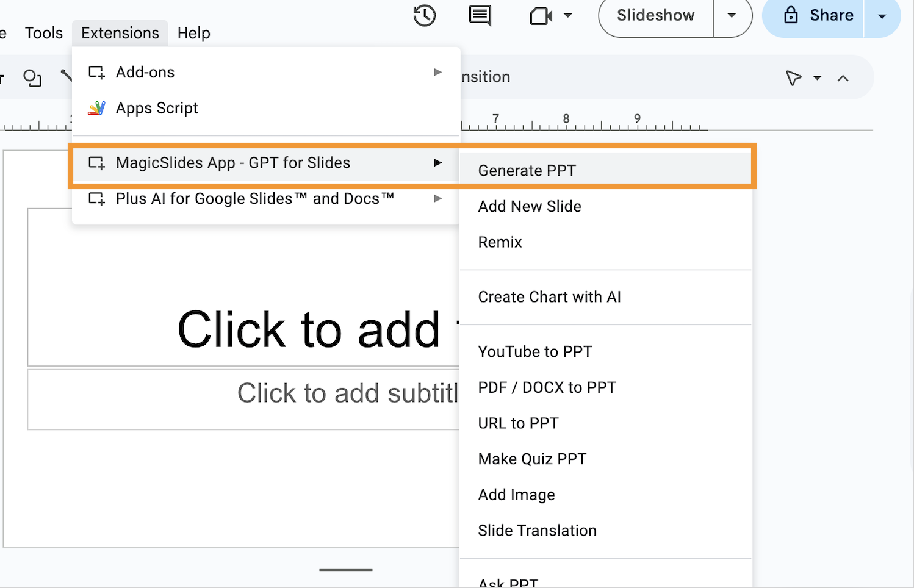Image resolution: width=914 pixels, height=588 pixels.
Task: Open version history clock icon
Action: coord(424,15)
